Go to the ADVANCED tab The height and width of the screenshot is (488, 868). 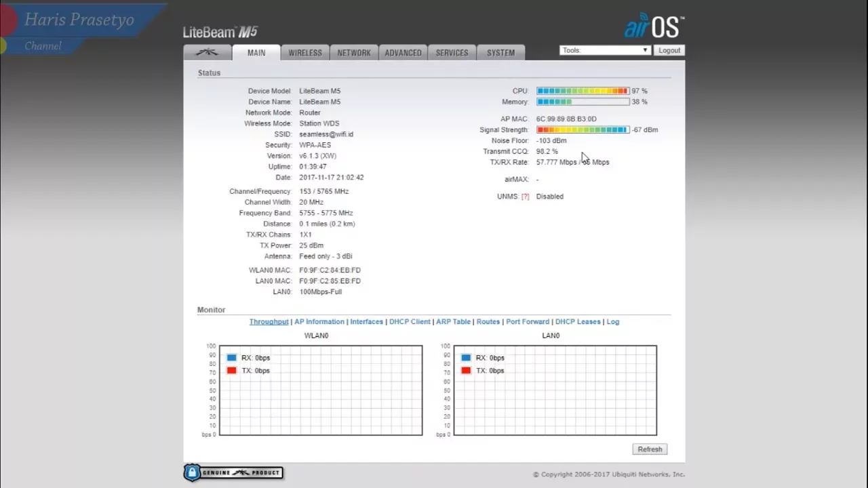click(403, 52)
